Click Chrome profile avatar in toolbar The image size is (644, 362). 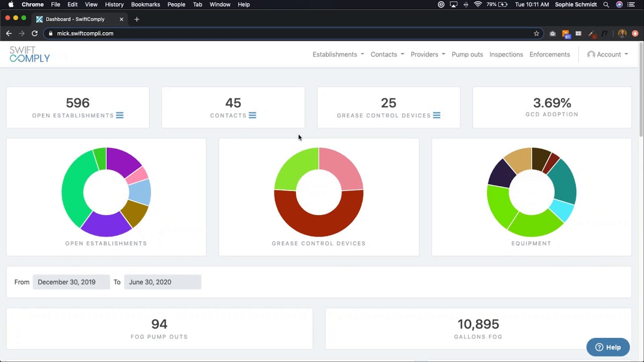tap(622, 33)
